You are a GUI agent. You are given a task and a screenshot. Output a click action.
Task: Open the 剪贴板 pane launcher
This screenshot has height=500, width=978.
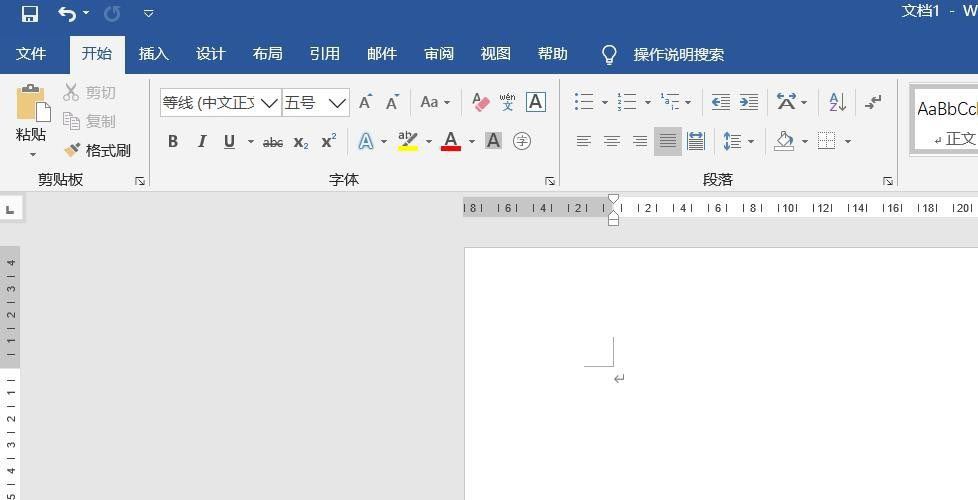140,181
